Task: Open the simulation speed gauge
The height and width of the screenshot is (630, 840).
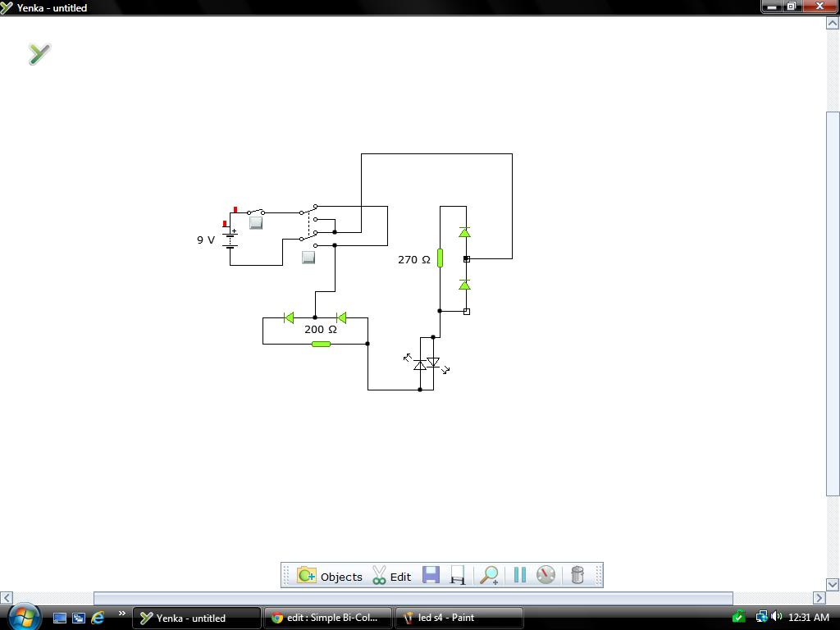Action: [546, 575]
